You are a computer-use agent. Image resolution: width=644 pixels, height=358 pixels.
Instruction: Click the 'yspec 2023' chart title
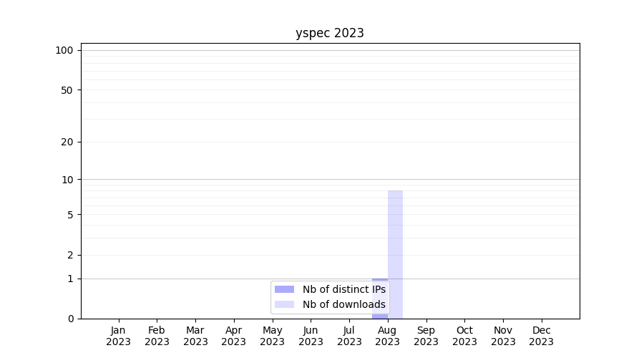pyautogui.click(x=330, y=33)
